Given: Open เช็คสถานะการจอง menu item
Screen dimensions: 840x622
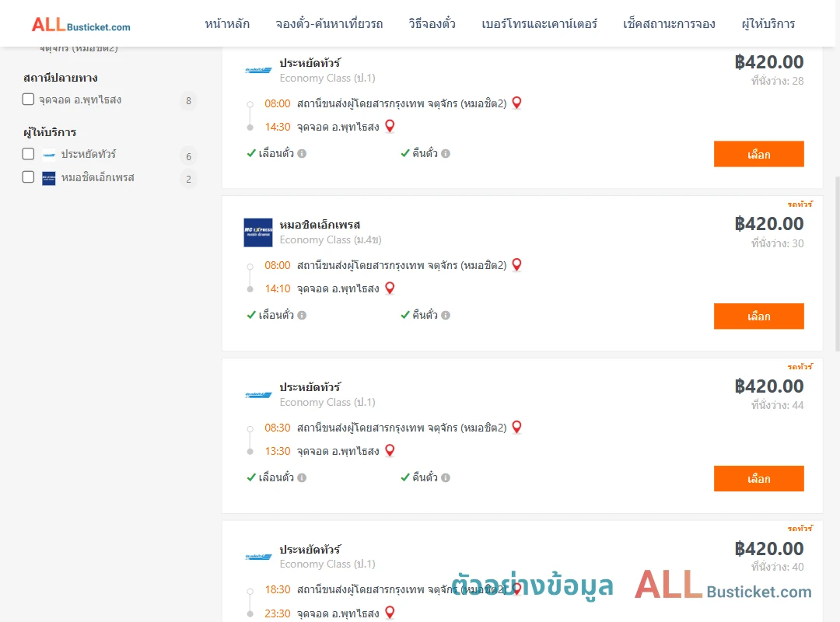Looking at the screenshot, I should click(669, 24).
